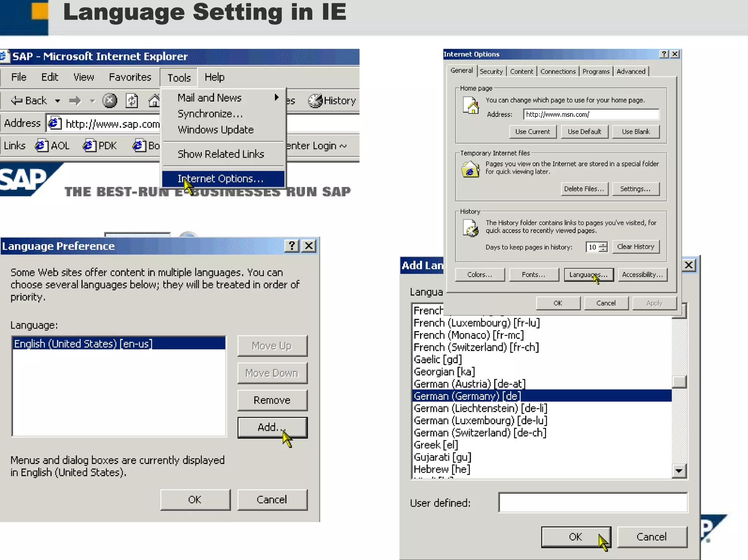Click the page icon in the Address bar
Screen dimensions: 748x560
click(55, 123)
